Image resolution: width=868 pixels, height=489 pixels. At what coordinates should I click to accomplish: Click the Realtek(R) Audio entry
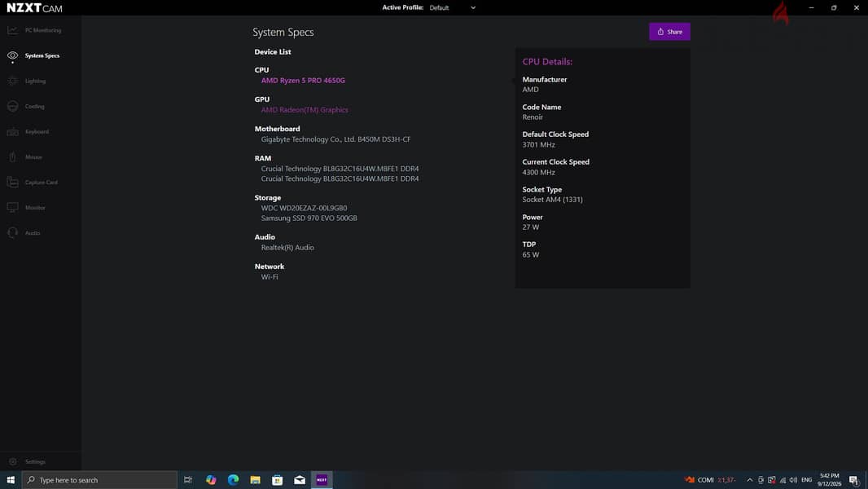click(x=287, y=248)
